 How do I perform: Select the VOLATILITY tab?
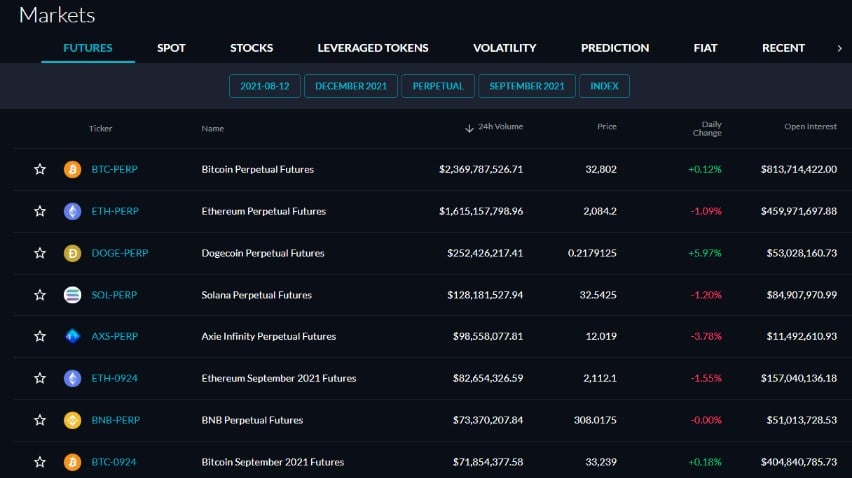[x=505, y=48]
